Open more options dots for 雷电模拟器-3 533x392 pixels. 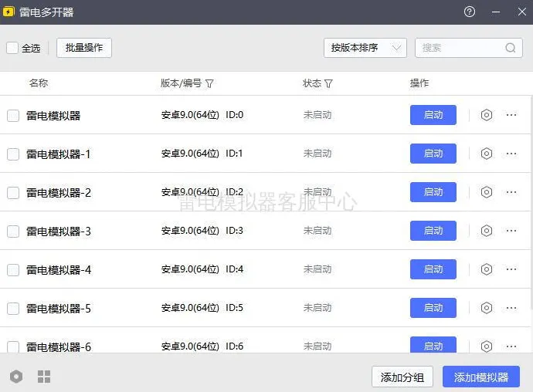[511, 231]
